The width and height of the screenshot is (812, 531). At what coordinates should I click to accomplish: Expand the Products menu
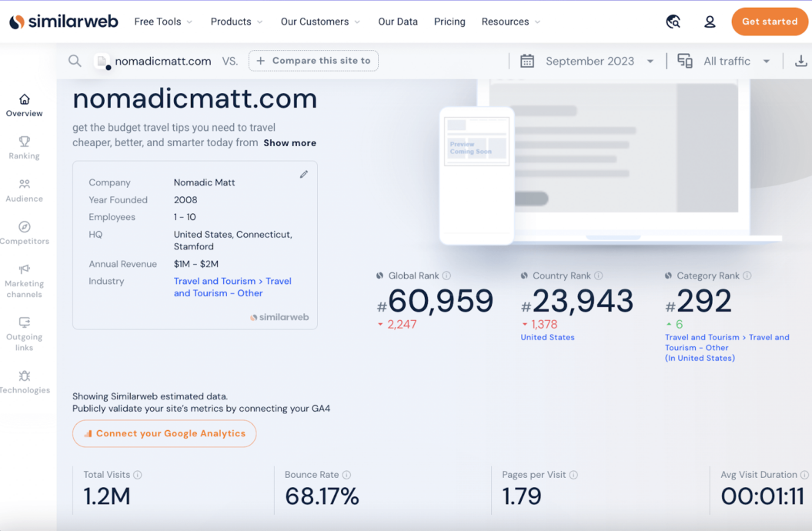point(236,22)
